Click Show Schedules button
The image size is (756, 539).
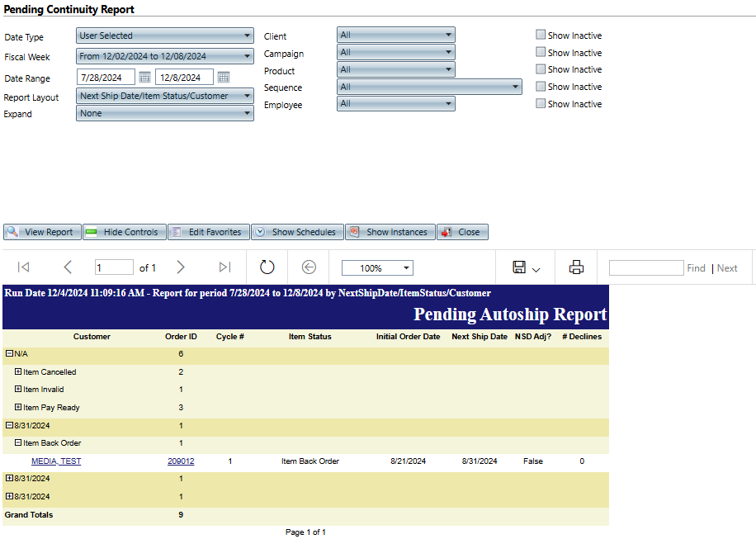coord(297,232)
